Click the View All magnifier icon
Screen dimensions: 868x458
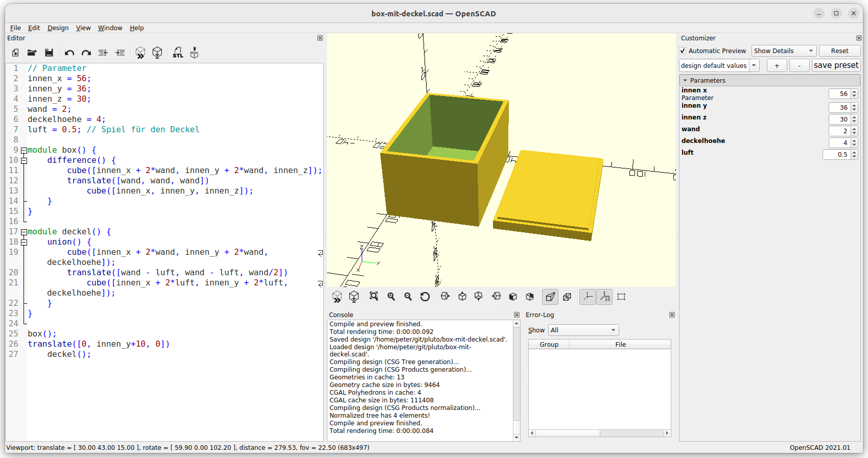pos(374,297)
